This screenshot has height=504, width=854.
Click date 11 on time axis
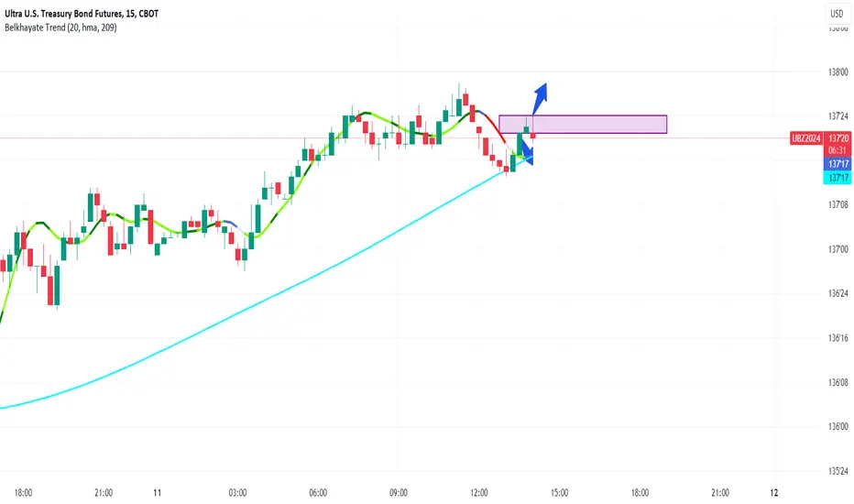[x=158, y=493]
